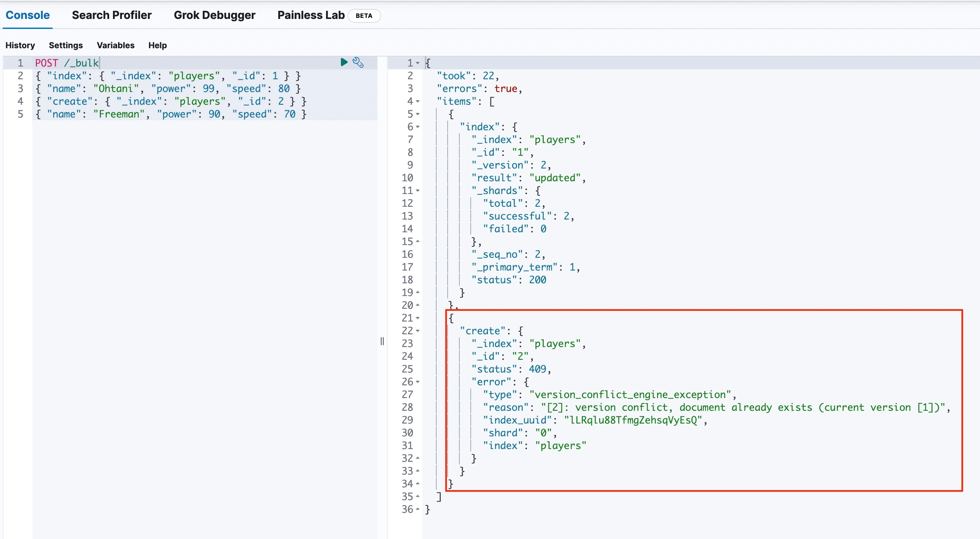The width and height of the screenshot is (980, 539).
Task: Fold the second item object at line 21
Action: pyautogui.click(x=418, y=318)
